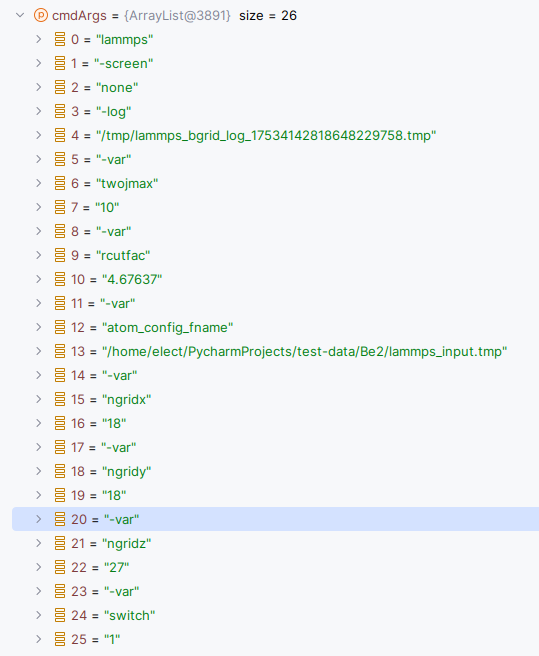The height and width of the screenshot is (656, 539).
Task: Expand index 10 value "4.67637"
Action: pos(38,279)
